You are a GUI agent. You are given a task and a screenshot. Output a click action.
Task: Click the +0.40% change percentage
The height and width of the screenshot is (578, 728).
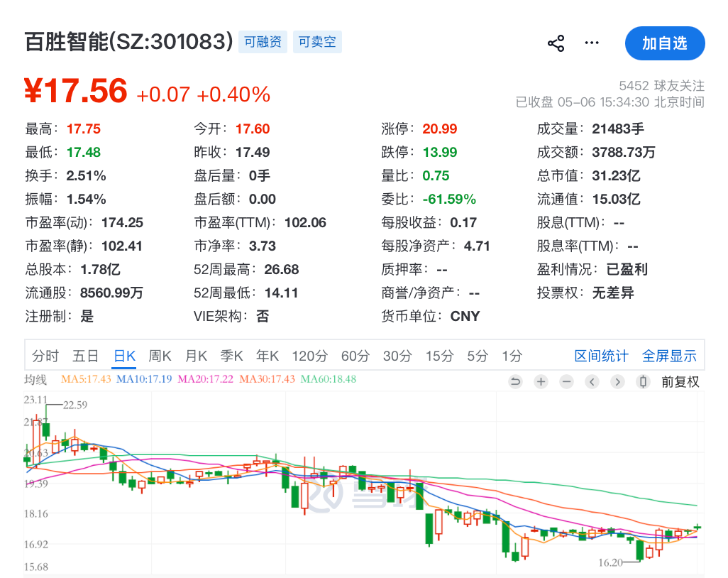point(233,94)
